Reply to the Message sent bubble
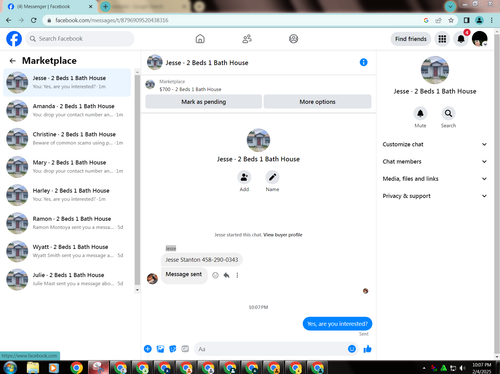Image resolution: width=500 pixels, height=374 pixels. point(226,275)
